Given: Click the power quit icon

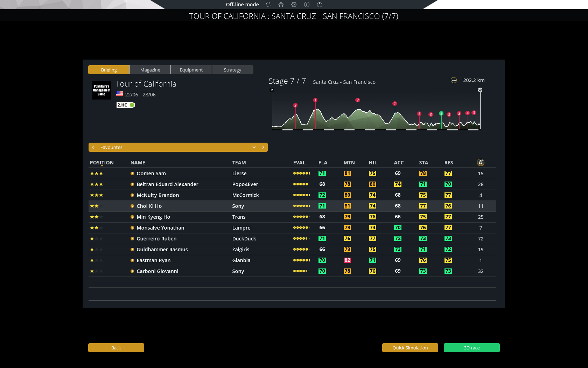Looking at the screenshot, I should [x=320, y=5].
